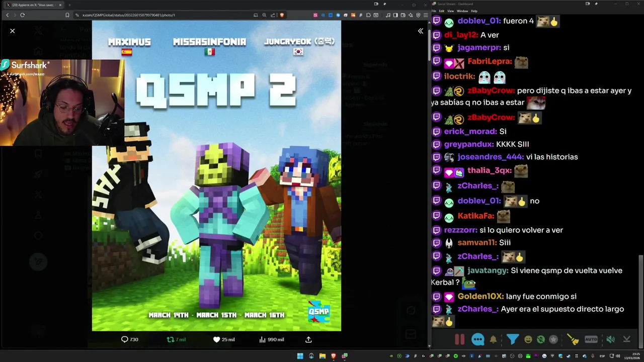Viewport: 644px width, 362px height.
Task: Open Help menu in Social Stream
Action: pos(474,11)
